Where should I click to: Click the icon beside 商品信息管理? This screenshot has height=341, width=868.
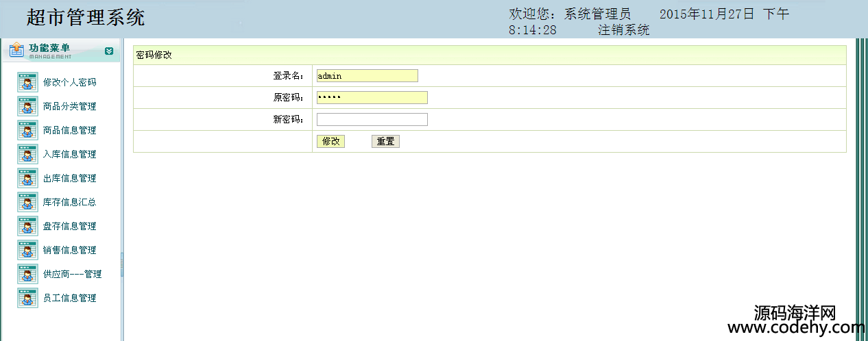[x=27, y=130]
